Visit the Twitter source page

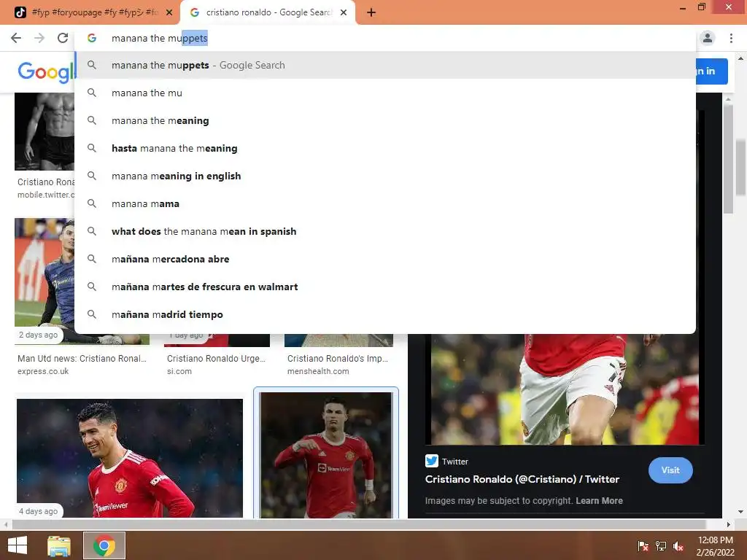click(670, 470)
